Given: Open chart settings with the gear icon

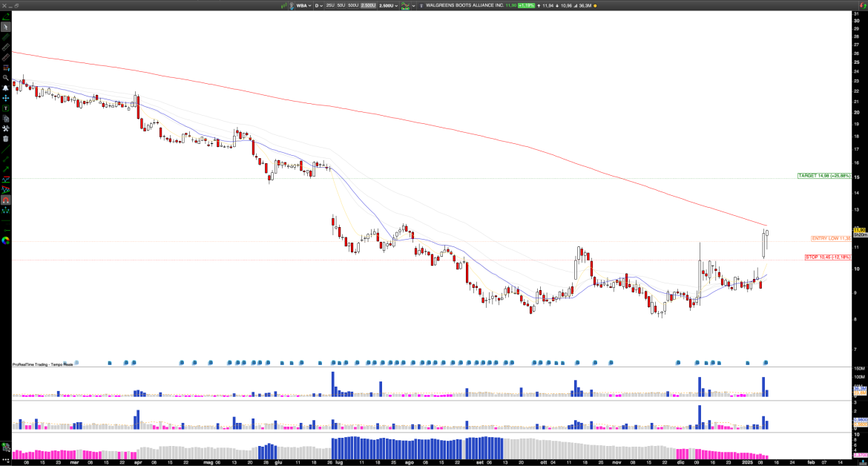Looking at the screenshot, I should [7, 127].
